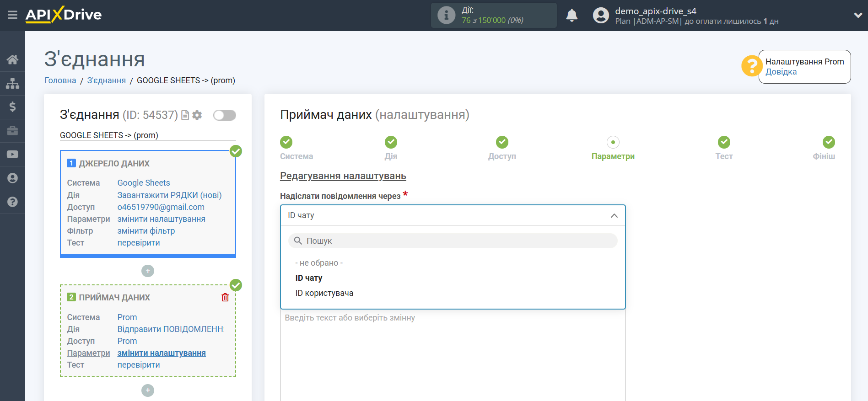Open the help question sidebar icon

12,202
